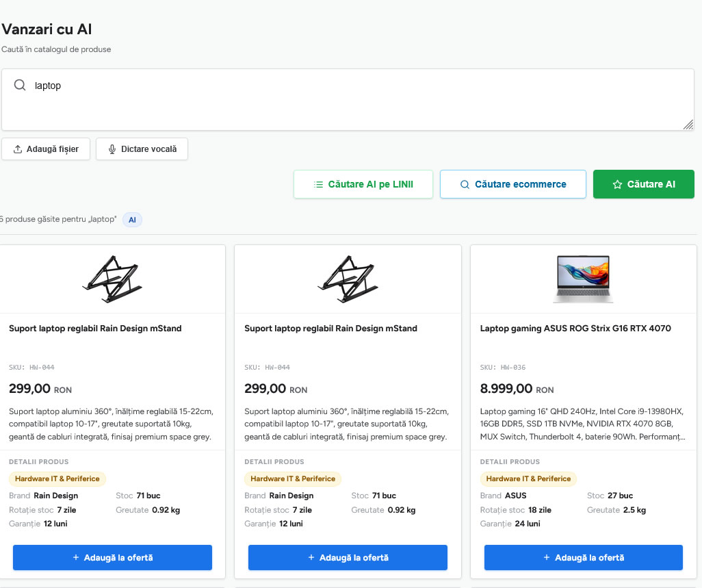The width and height of the screenshot is (702, 588).
Task: Click Hardware IT & Periferice tag on first card
Action: coord(57,478)
